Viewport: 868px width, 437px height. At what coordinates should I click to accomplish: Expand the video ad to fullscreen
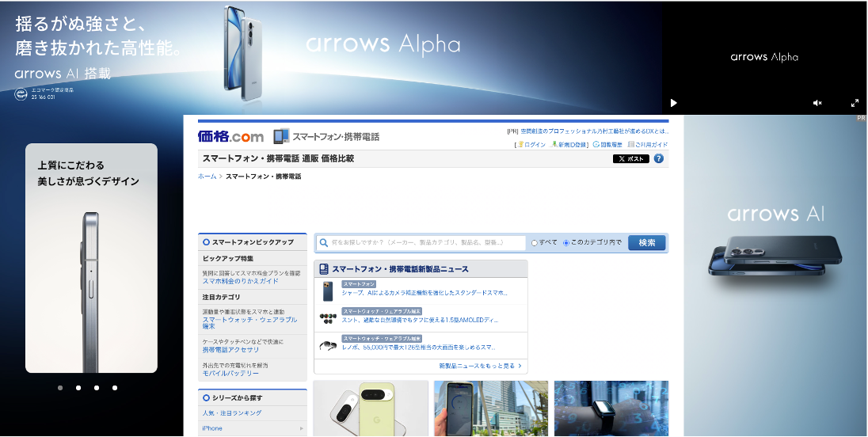pyautogui.click(x=855, y=103)
